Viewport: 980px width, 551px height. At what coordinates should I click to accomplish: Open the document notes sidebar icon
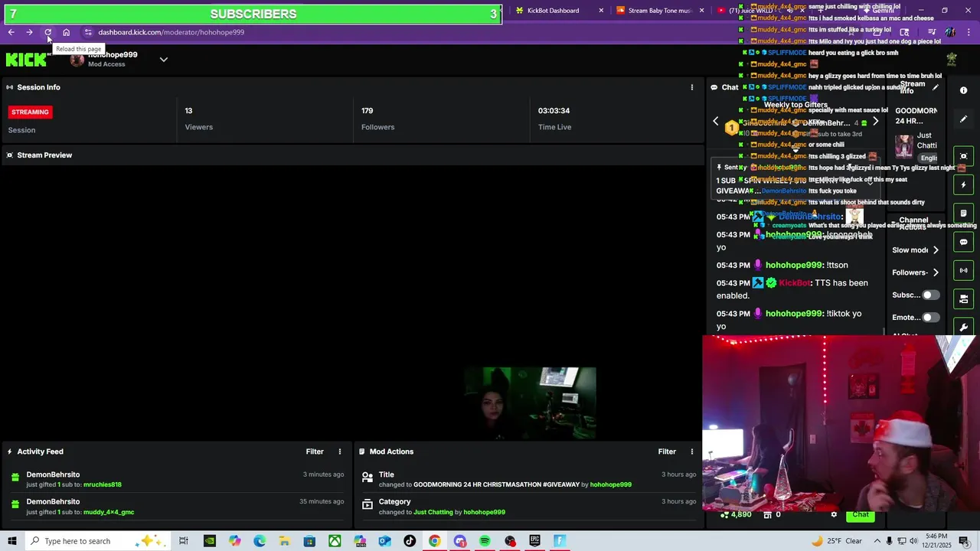click(963, 214)
